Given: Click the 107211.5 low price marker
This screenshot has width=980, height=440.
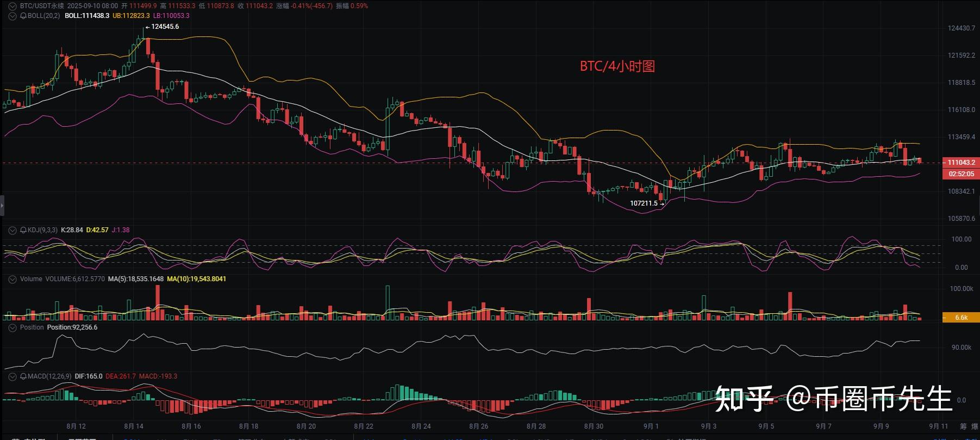Looking at the screenshot, I should click(x=644, y=203).
